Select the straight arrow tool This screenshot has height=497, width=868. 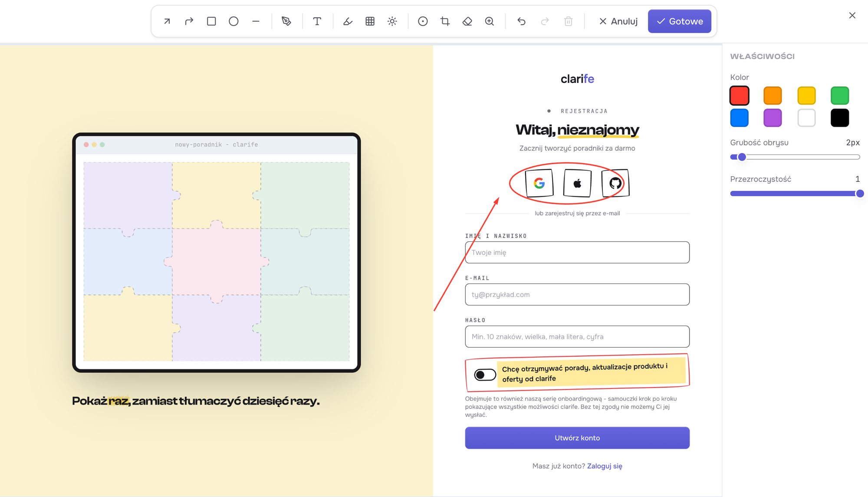(x=167, y=21)
